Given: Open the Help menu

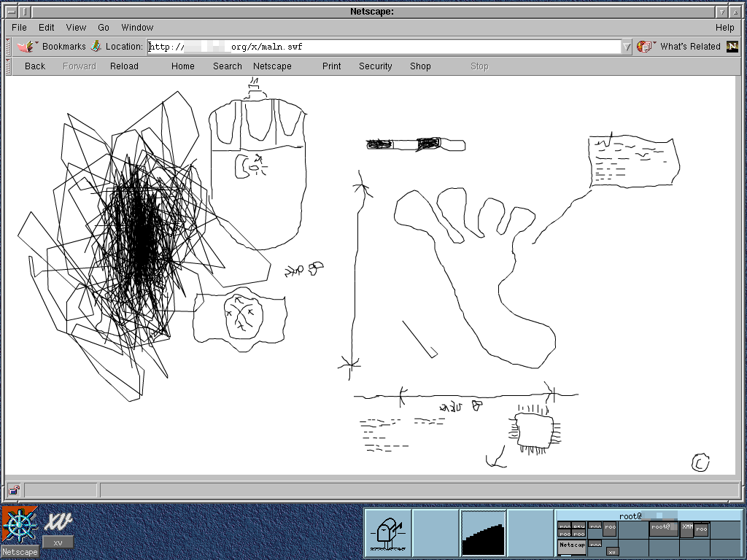Looking at the screenshot, I should (724, 27).
